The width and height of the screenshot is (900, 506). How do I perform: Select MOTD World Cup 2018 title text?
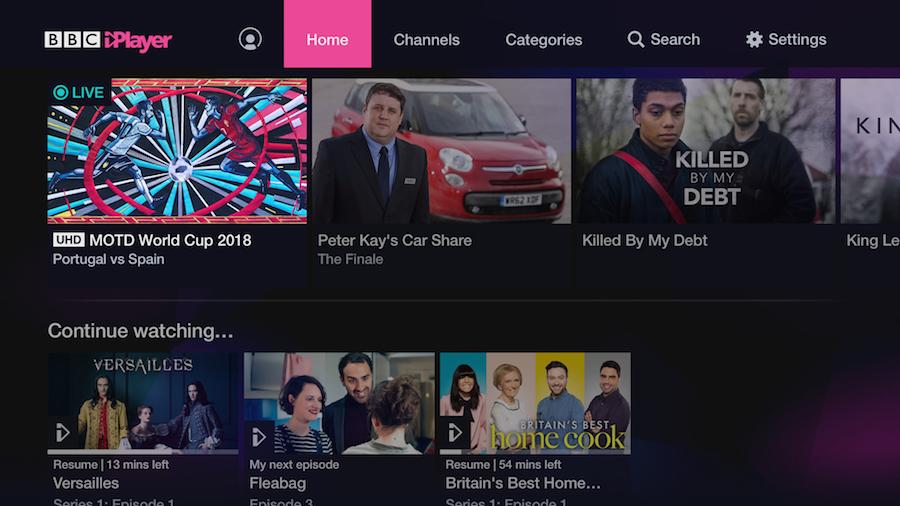click(170, 240)
